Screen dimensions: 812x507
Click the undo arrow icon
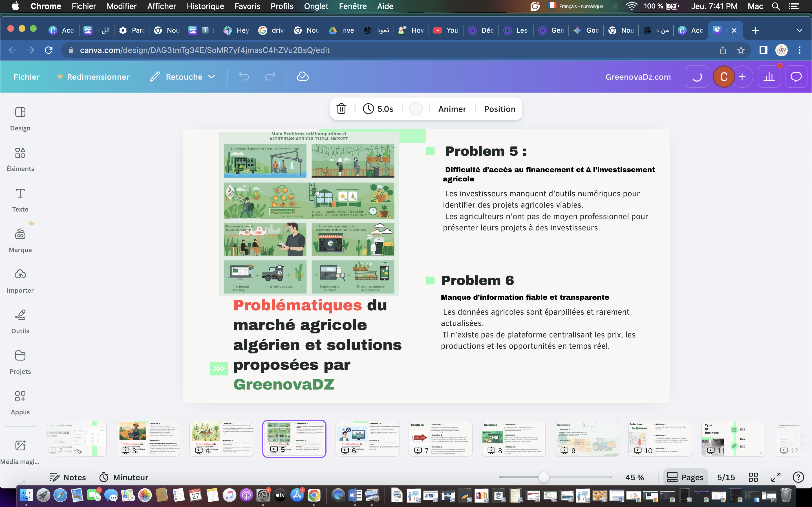244,76
